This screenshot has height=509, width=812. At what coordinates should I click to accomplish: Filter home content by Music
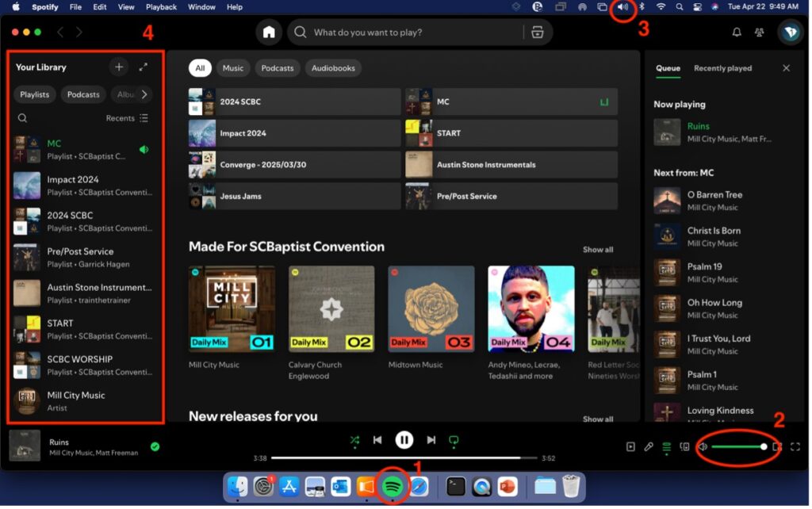[x=233, y=68]
